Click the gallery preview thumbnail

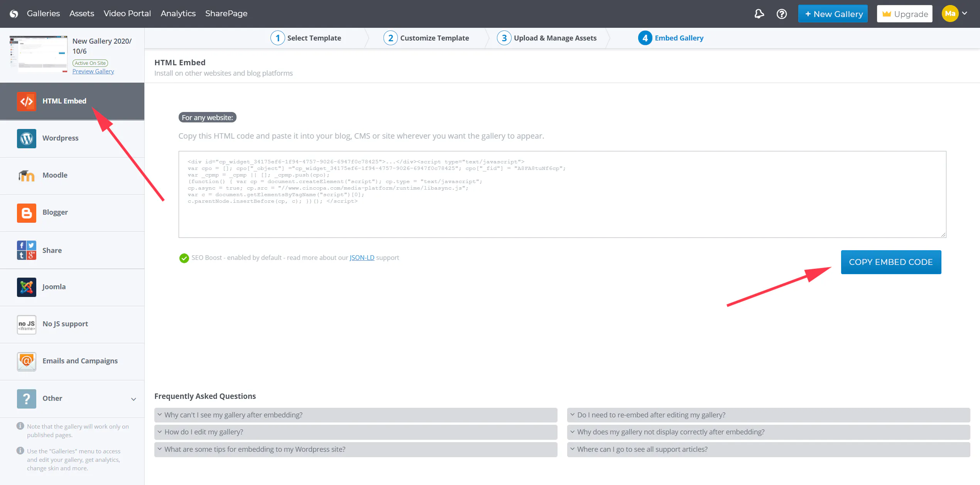pyautogui.click(x=39, y=54)
